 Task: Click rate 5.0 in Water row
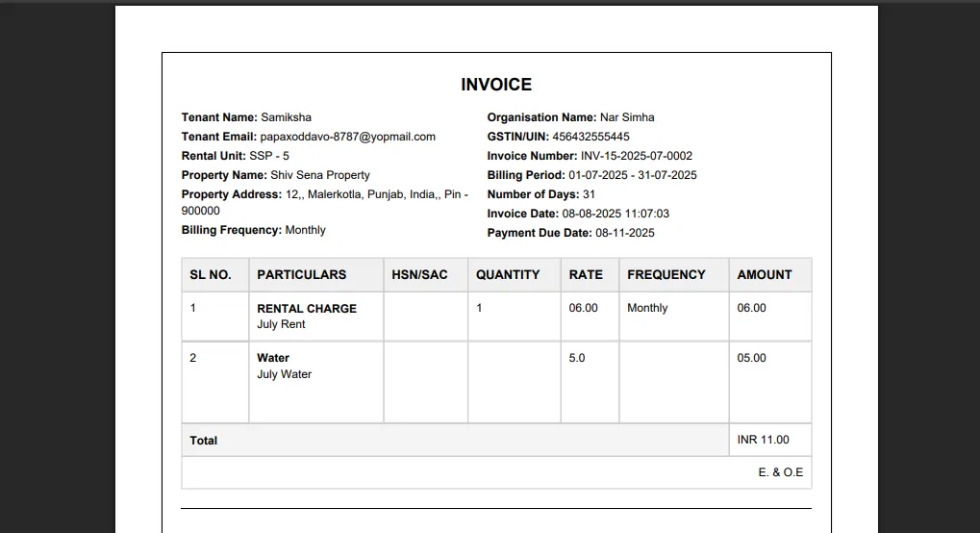[577, 359]
